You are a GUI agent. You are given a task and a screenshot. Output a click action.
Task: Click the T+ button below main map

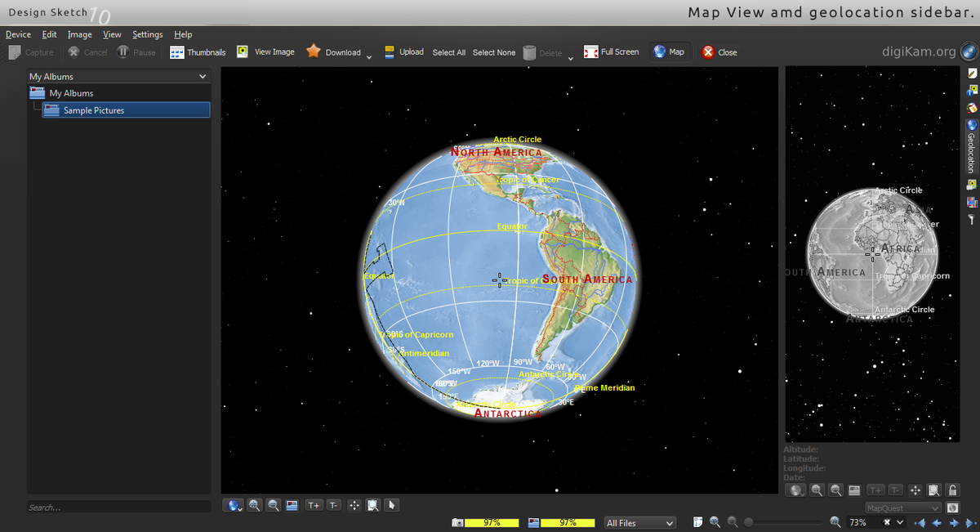[314, 506]
